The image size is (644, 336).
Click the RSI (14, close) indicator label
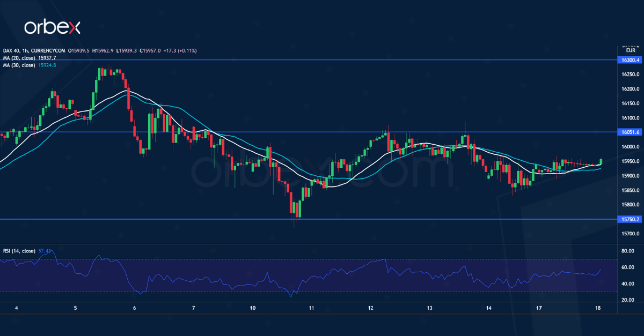coord(19,251)
